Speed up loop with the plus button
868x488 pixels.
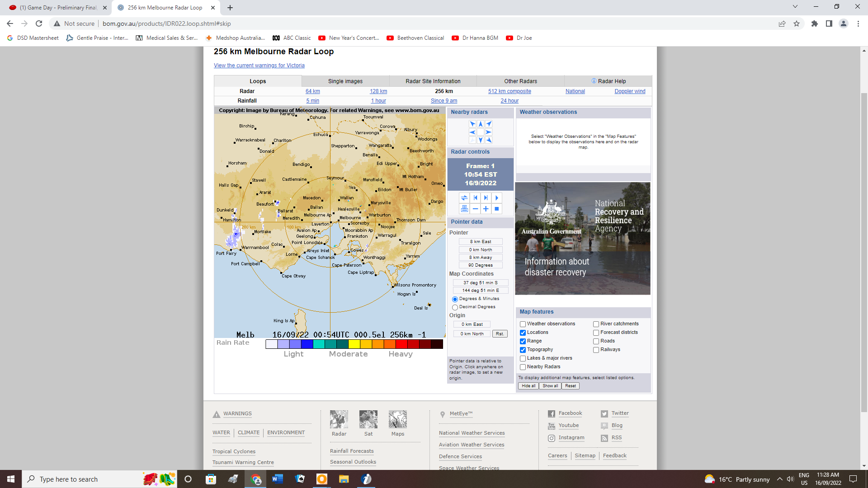tap(486, 209)
